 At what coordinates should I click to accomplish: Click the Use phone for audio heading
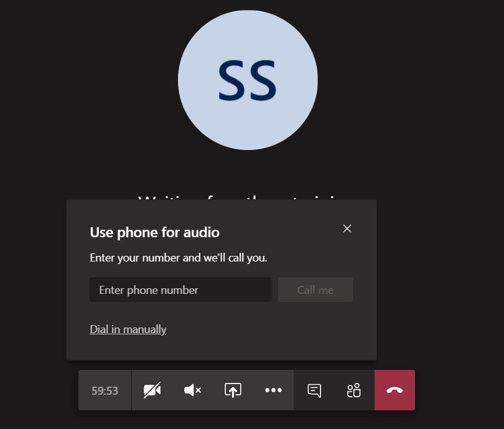coord(154,233)
